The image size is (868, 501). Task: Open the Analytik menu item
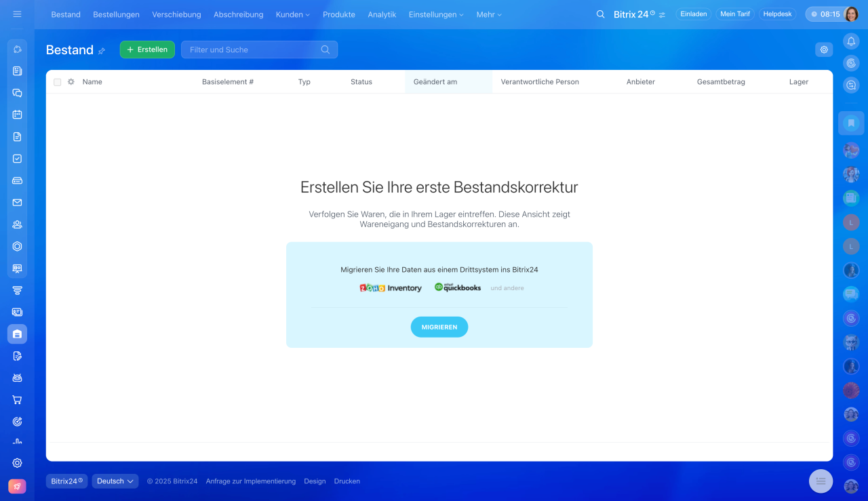[x=382, y=14]
